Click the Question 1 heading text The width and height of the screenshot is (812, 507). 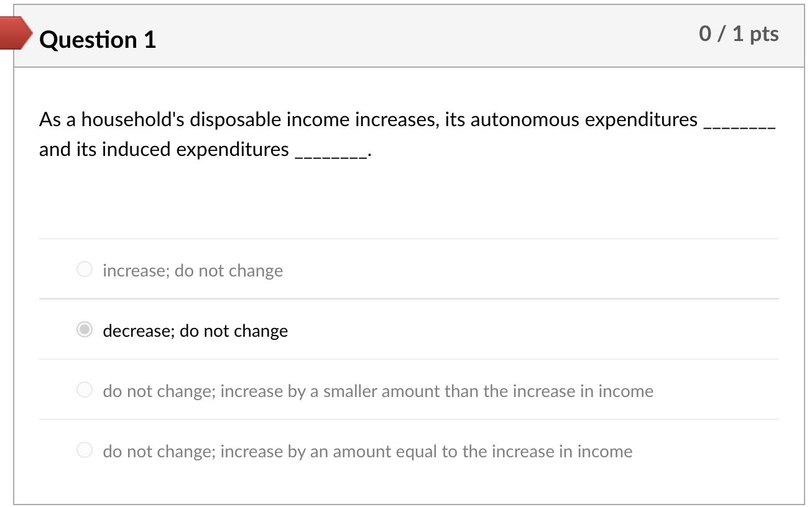pos(97,40)
